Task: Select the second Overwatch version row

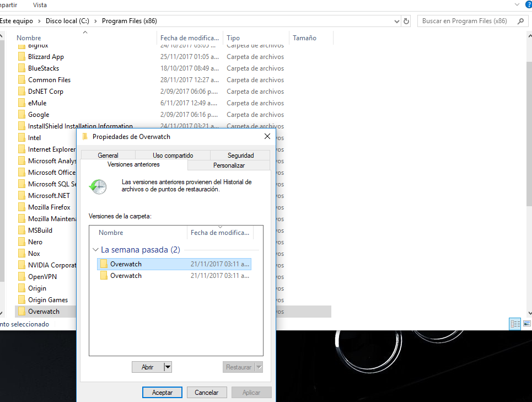Action: [174, 276]
